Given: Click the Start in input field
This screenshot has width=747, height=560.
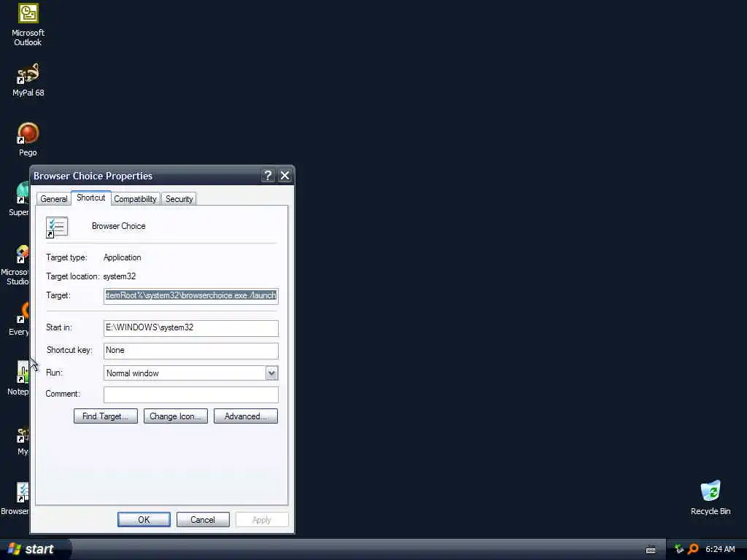Looking at the screenshot, I should point(191,327).
